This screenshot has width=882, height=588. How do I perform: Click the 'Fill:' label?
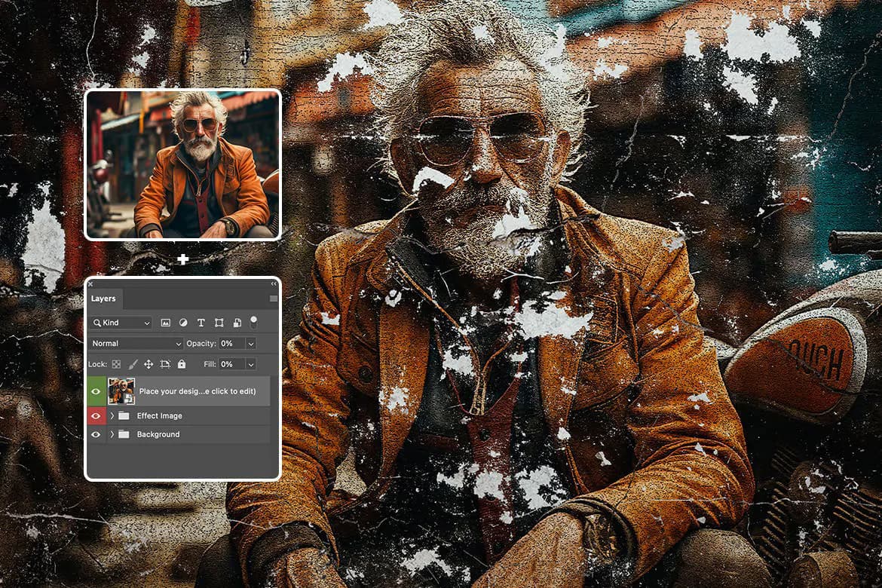point(210,365)
